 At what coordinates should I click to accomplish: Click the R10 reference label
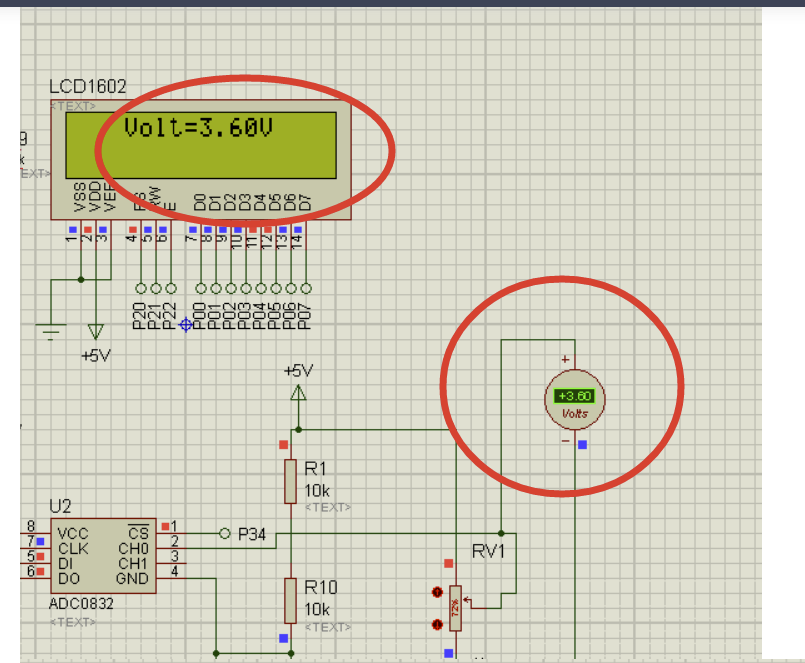pos(320,587)
